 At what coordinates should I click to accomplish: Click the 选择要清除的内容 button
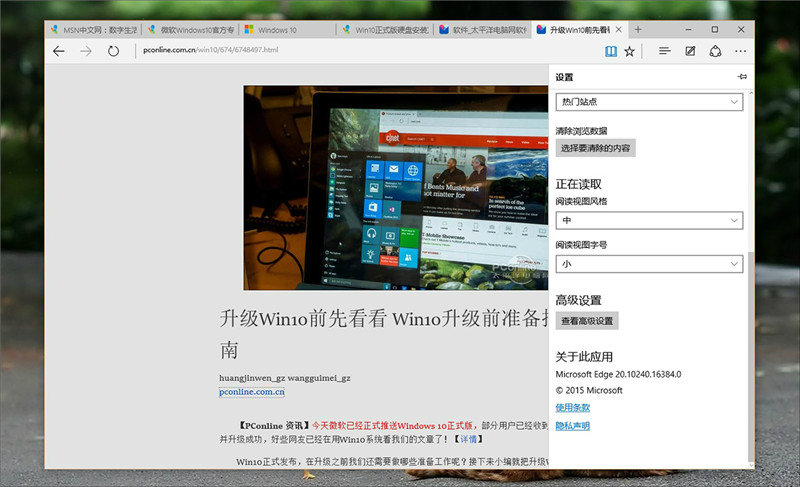595,148
